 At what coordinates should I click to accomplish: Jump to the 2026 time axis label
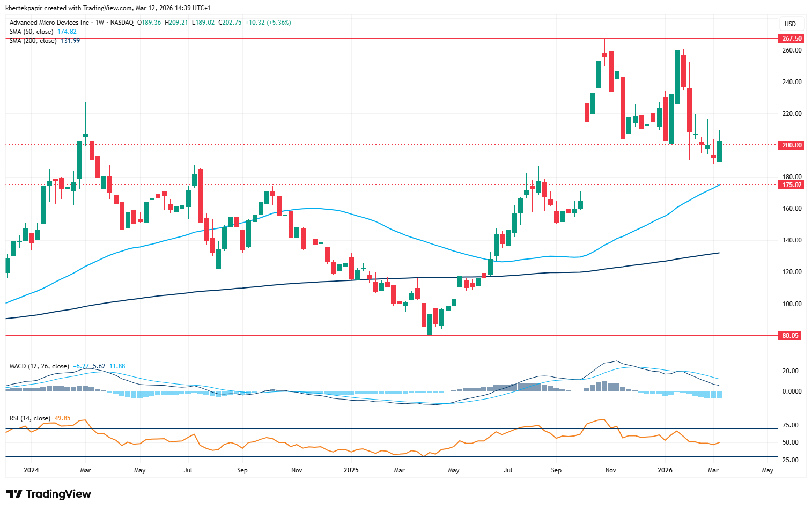(665, 470)
